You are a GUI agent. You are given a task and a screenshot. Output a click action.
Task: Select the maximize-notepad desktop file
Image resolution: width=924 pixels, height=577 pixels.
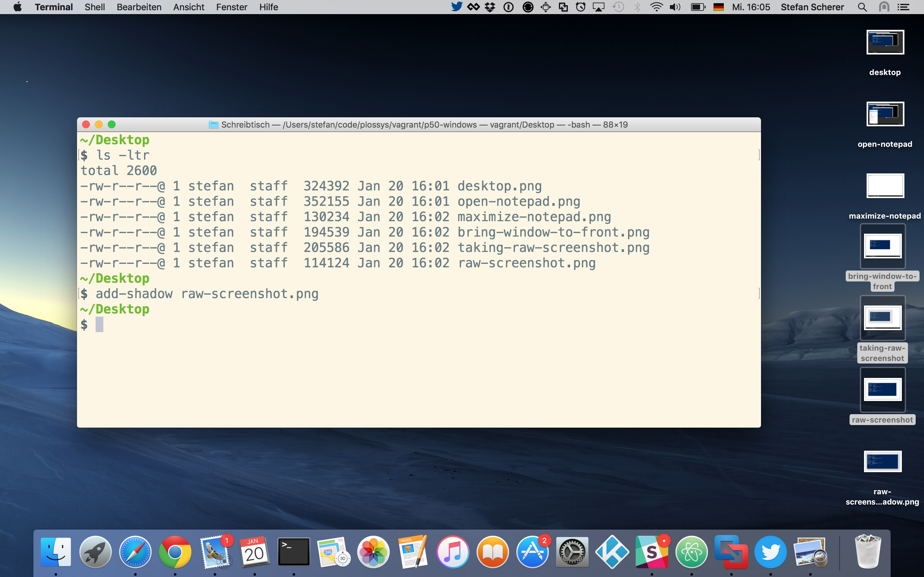pos(885,186)
